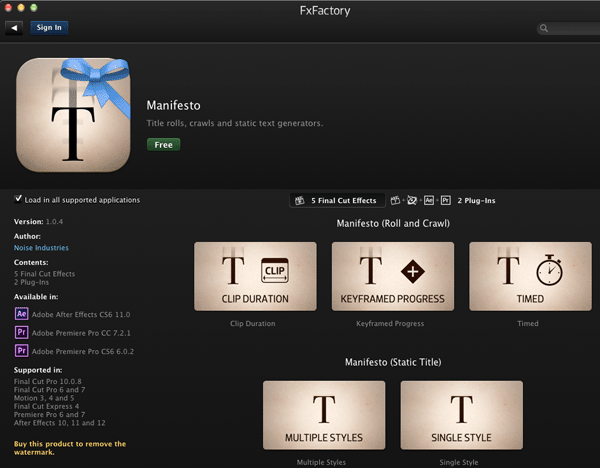Open the Noise Industries author link
The image size is (600, 468).
pyautogui.click(x=41, y=248)
